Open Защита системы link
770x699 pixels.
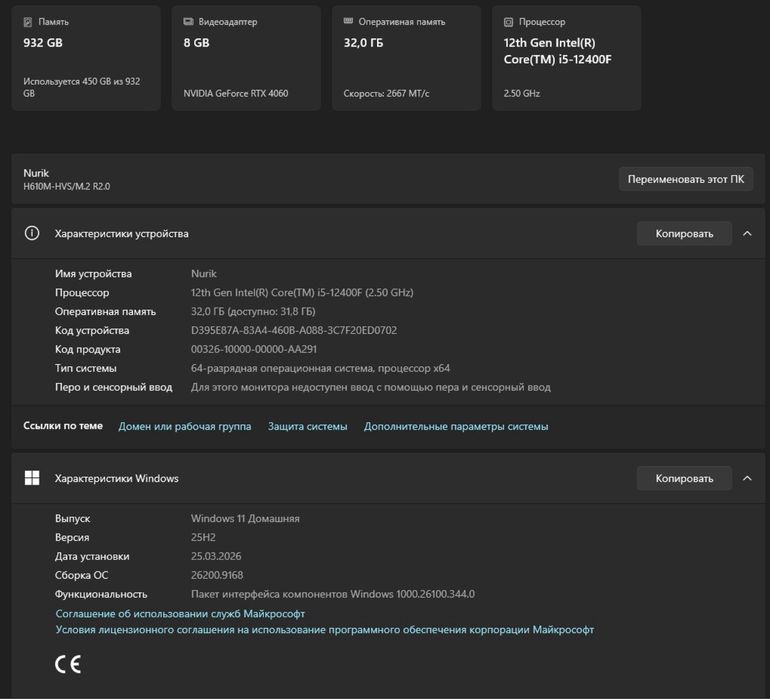[x=307, y=426]
